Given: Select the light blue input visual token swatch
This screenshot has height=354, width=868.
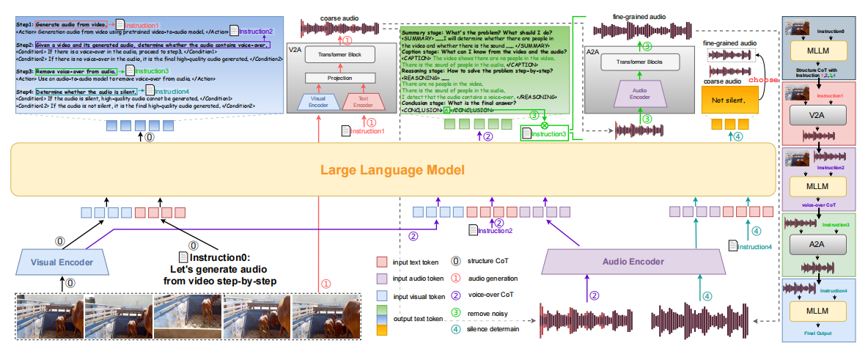Looking at the screenshot, I should click(x=382, y=297).
